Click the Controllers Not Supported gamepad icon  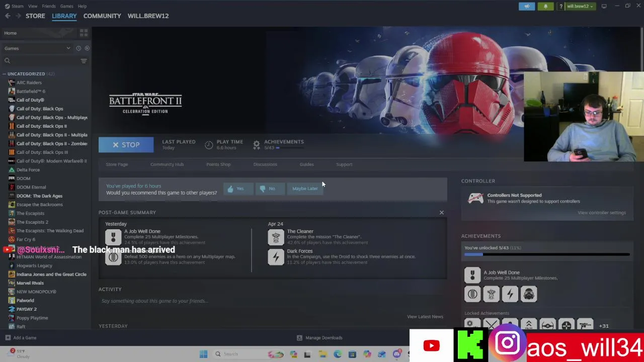coord(475,199)
